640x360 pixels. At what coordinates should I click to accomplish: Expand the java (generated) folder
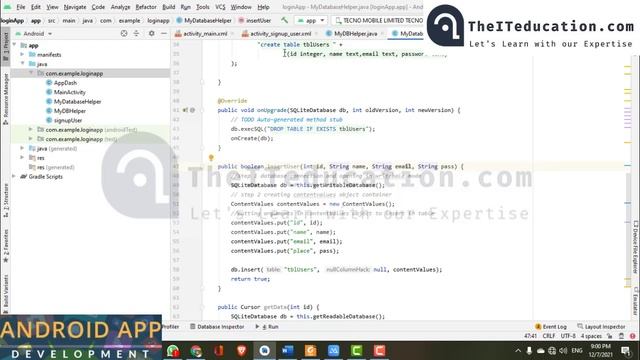(x=22, y=149)
